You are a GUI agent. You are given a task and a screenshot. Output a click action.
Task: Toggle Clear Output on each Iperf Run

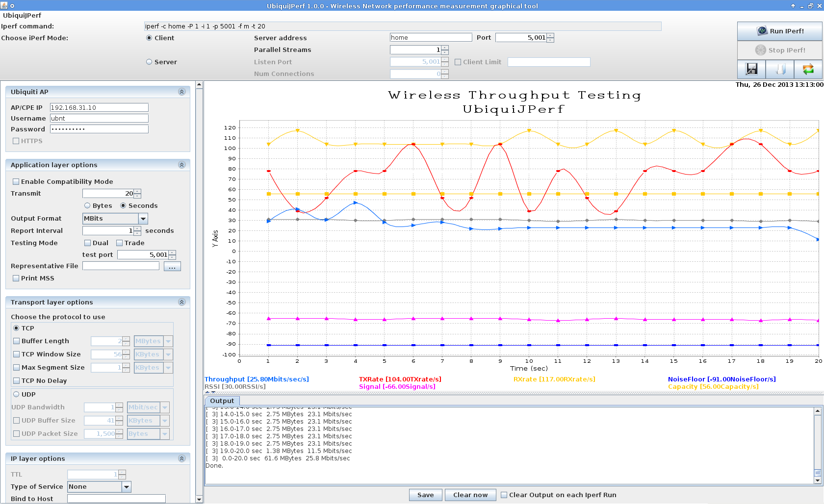(x=504, y=495)
